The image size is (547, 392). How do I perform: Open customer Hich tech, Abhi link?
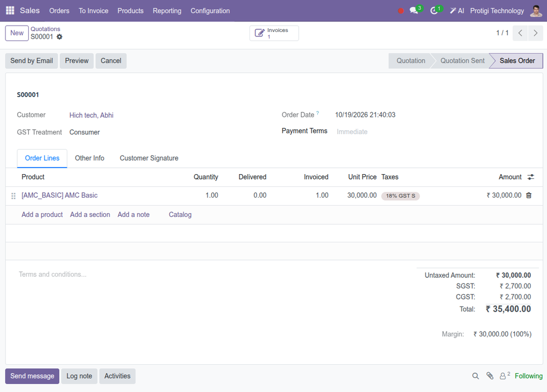(x=91, y=115)
